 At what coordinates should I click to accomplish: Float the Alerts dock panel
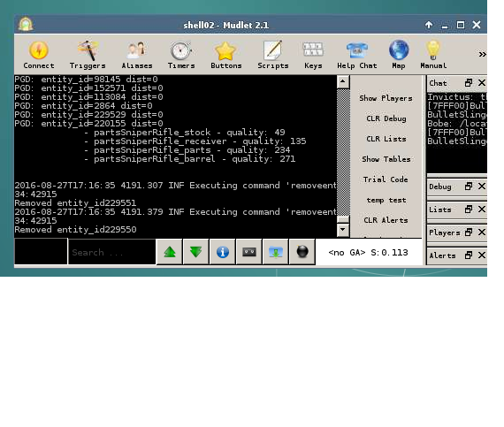(469, 255)
